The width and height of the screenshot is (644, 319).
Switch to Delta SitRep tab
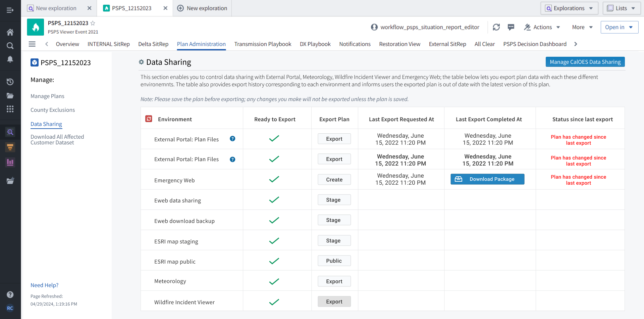pos(153,44)
